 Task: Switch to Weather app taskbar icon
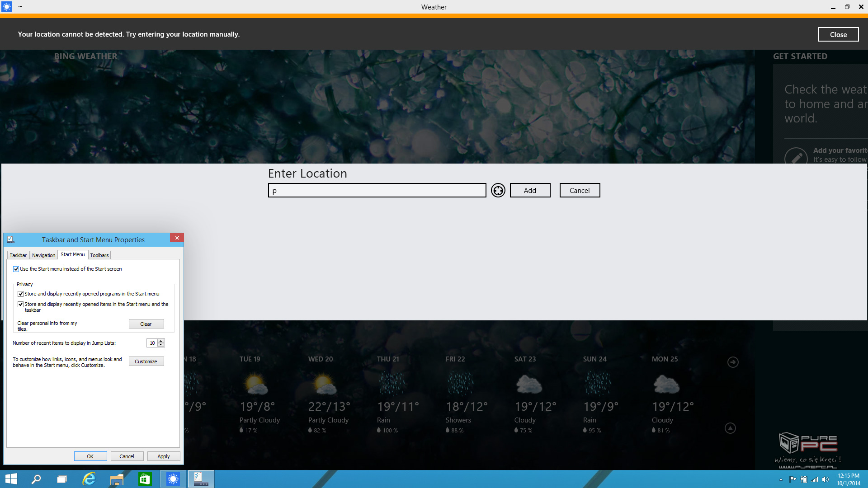tap(173, 479)
